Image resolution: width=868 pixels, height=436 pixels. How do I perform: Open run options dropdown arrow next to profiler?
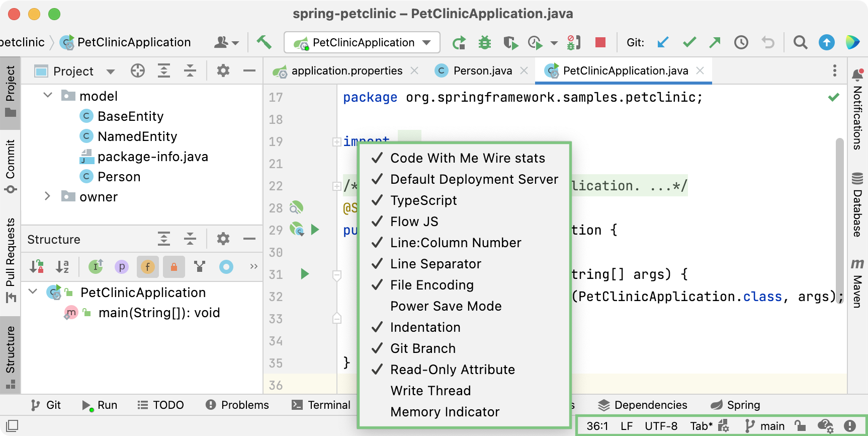click(x=554, y=43)
